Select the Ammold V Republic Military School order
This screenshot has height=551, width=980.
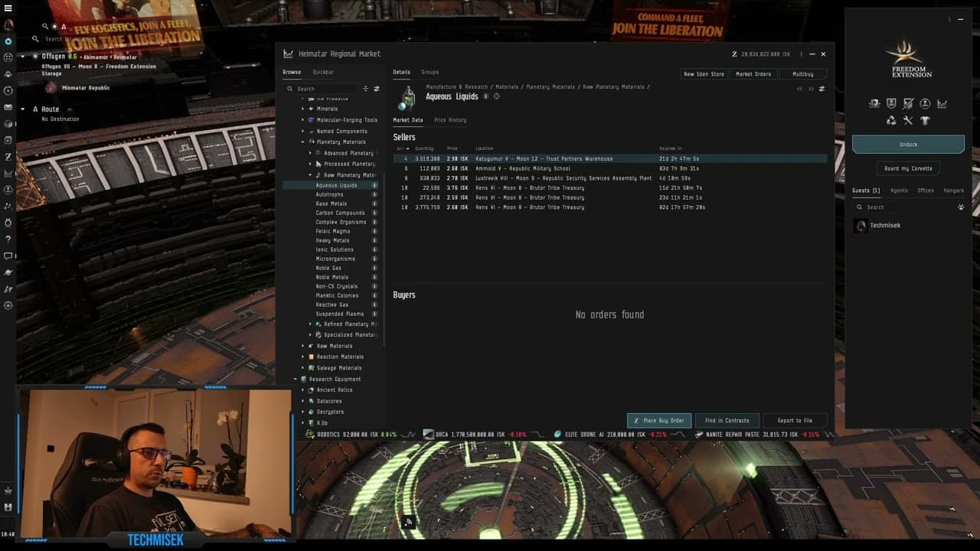[610, 168]
